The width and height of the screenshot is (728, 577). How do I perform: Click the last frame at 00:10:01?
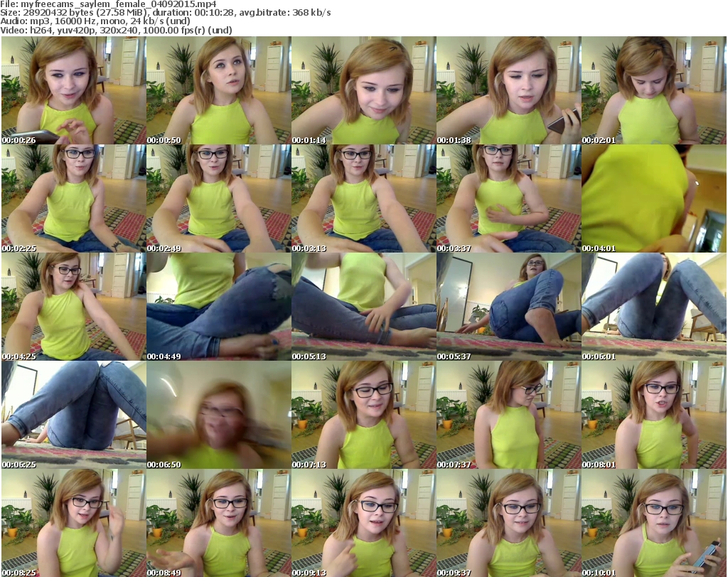654,523
